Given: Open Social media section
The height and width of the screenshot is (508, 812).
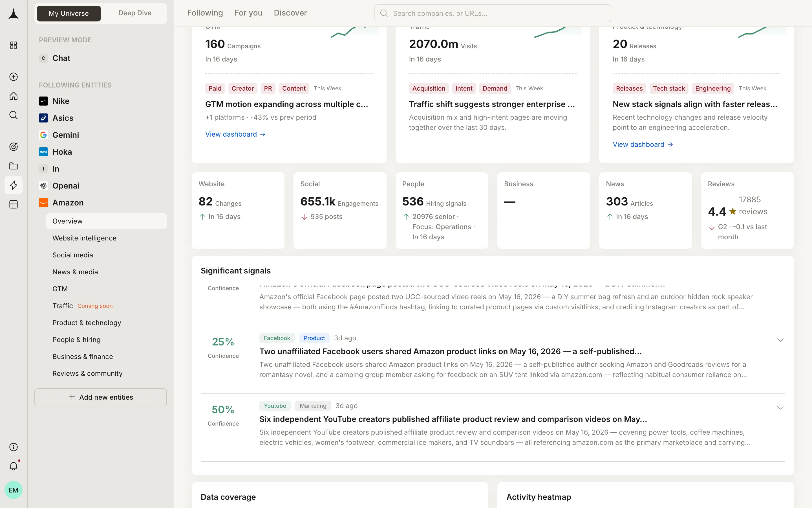Looking at the screenshot, I should point(106,255).
